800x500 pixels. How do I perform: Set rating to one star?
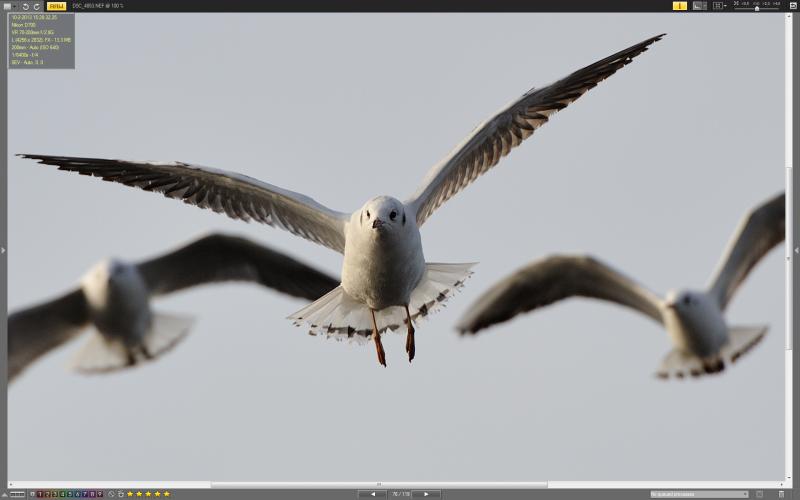(x=130, y=494)
